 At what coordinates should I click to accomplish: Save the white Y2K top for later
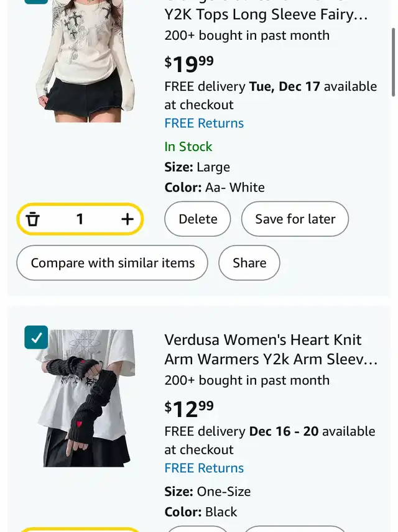point(295,219)
